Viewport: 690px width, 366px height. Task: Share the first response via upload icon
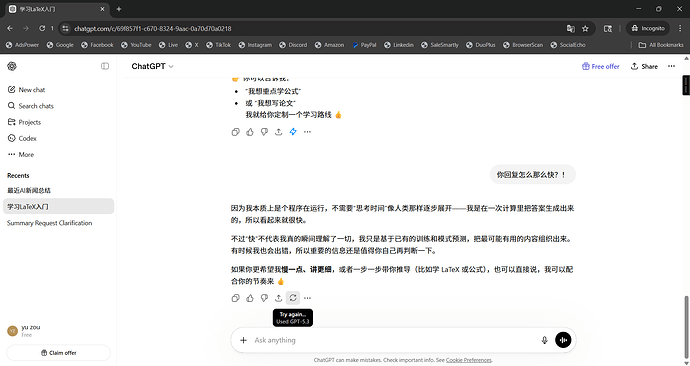(279, 132)
